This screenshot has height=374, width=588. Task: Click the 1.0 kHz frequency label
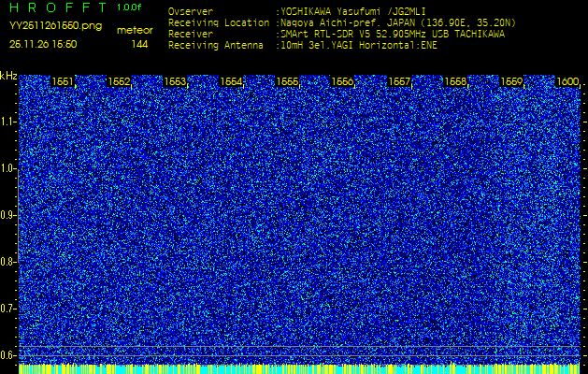[x=7, y=169]
